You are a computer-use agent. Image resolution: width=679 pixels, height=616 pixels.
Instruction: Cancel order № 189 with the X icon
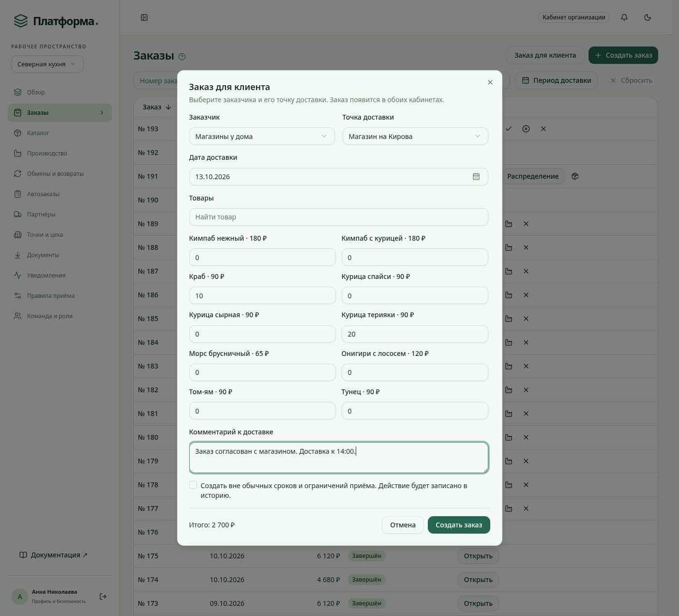526,224
